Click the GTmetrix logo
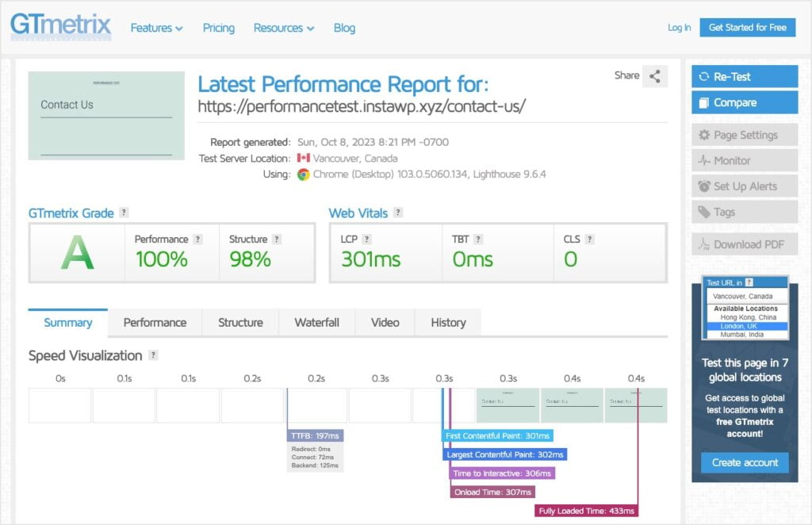The height and width of the screenshot is (525, 812). tap(60, 26)
